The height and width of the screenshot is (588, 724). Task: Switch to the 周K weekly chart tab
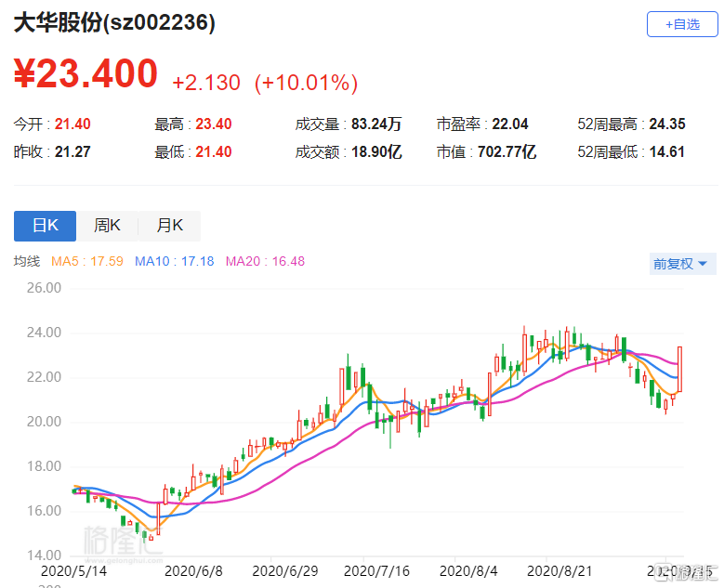point(107,226)
